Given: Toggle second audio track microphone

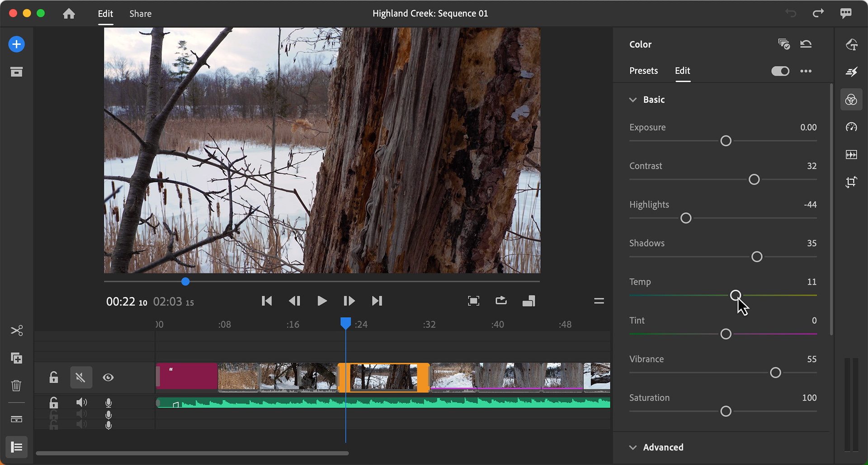Looking at the screenshot, I should coord(108,414).
